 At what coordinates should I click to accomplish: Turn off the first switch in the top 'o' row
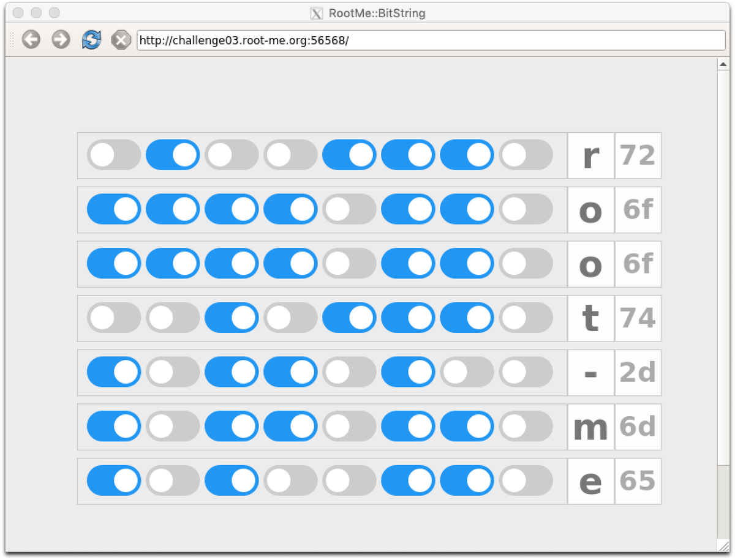click(113, 209)
